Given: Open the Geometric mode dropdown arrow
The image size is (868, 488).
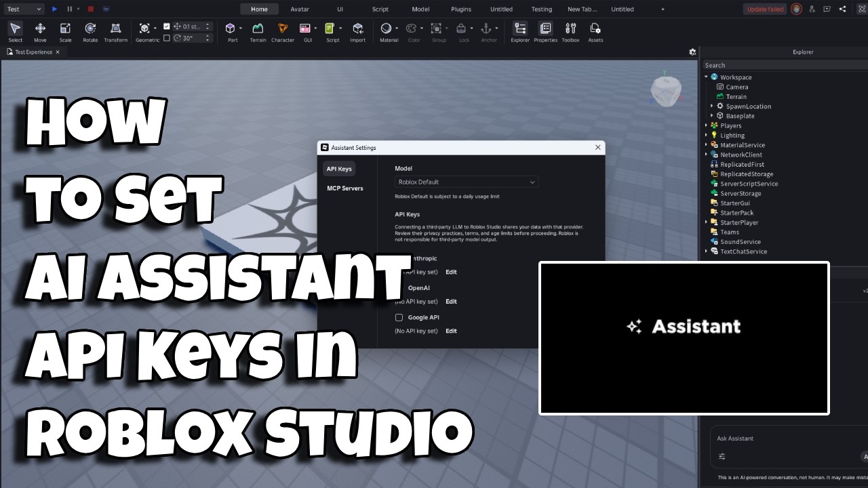Looking at the screenshot, I should point(155,28).
